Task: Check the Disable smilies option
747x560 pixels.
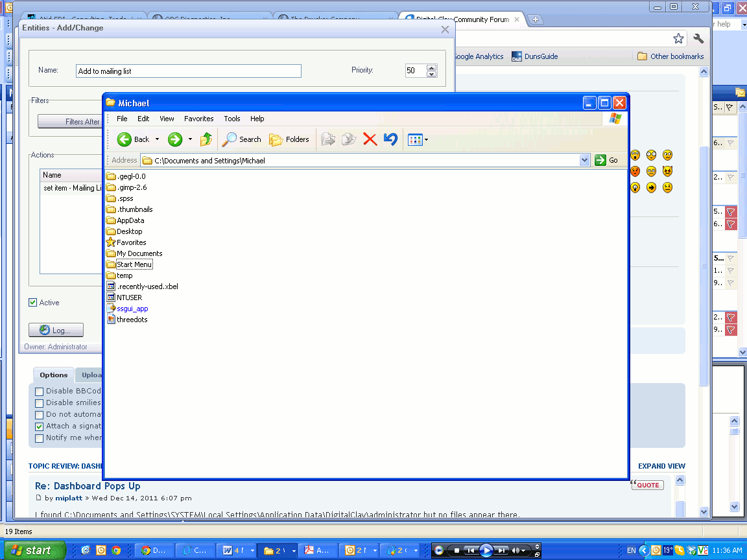Action: coord(40,403)
